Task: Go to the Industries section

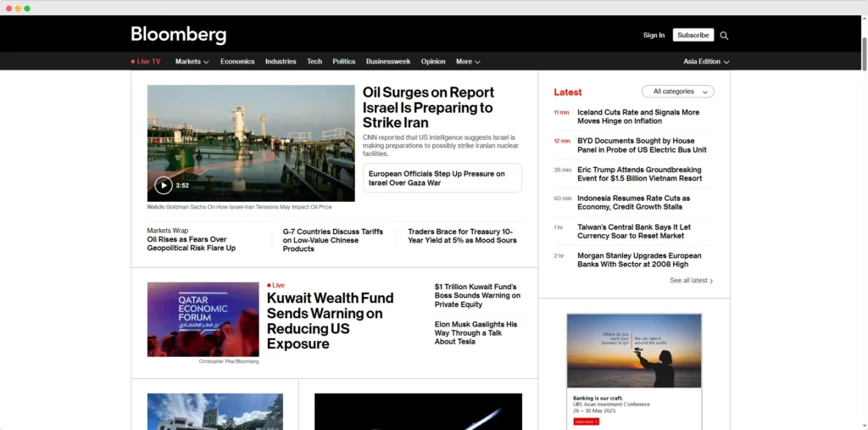Action: [x=281, y=62]
